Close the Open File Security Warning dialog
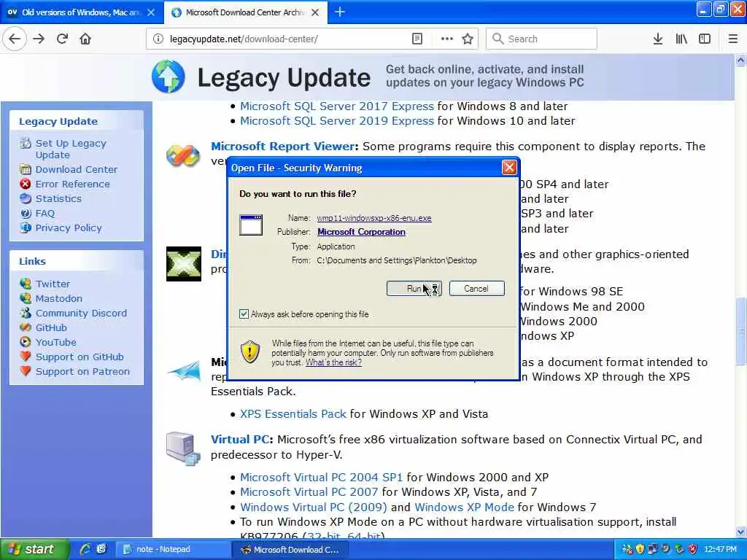The width and height of the screenshot is (747, 560). coord(509,168)
